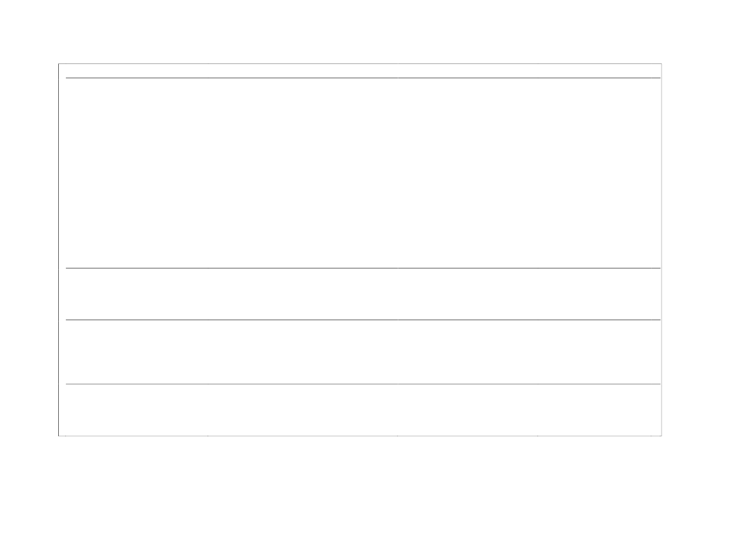Select the fourth-column cell in the bottom table row
The image size is (756, 535).
coord(598,409)
